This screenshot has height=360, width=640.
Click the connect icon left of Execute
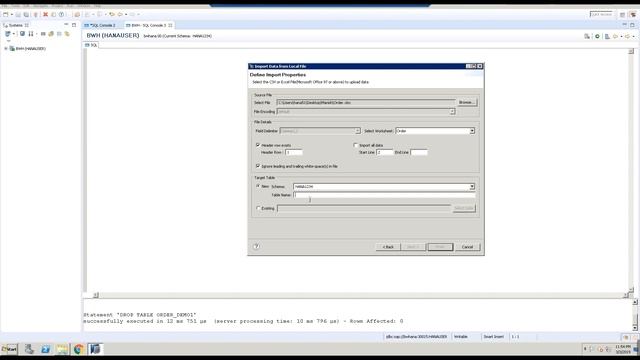pos(587,36)
